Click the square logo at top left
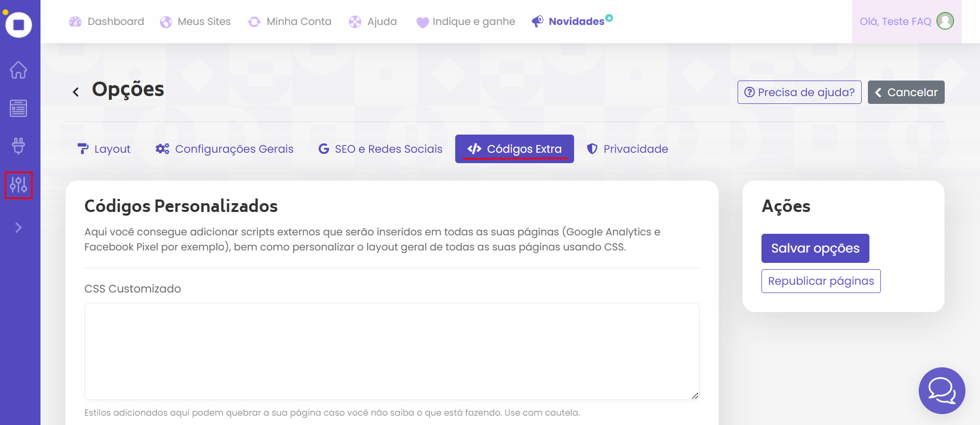This screenshot has width=980, height=425. (x=19, y=24)
